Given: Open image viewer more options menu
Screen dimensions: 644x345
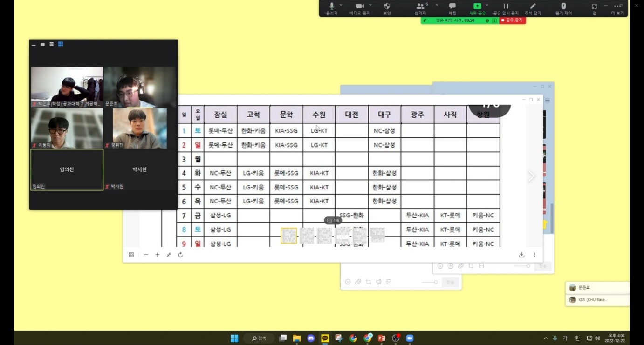Looking at the screenshot, I should point(534,255).
